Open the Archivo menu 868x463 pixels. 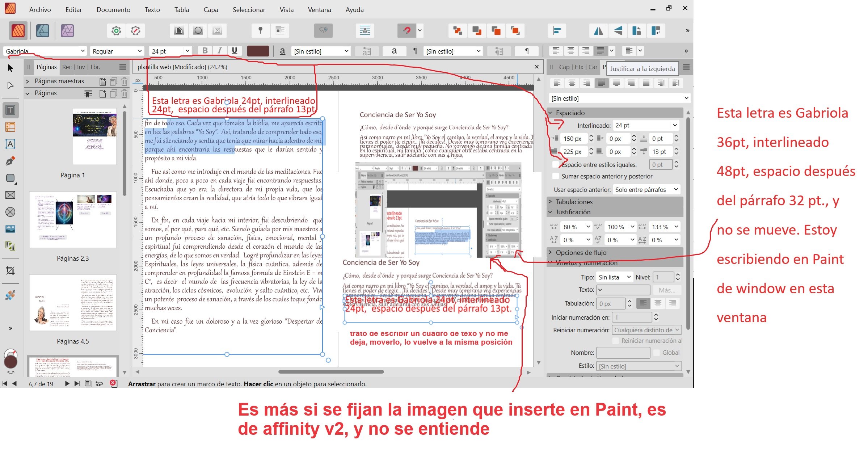[x=40, y=10]
